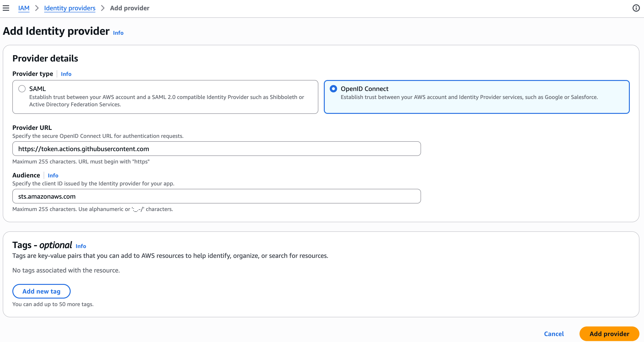Viewport: 644px width, 342px height.
Task: Open the Identity providers breadcrumb link
Action: click(x=70, y=8)
